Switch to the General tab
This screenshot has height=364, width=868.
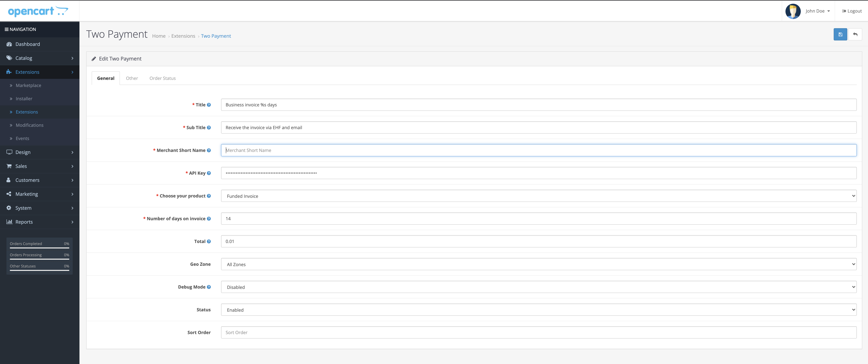coord(106,78)
